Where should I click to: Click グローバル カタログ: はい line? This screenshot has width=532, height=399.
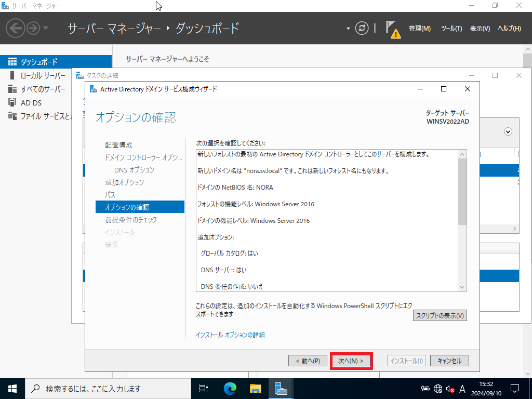229,254
